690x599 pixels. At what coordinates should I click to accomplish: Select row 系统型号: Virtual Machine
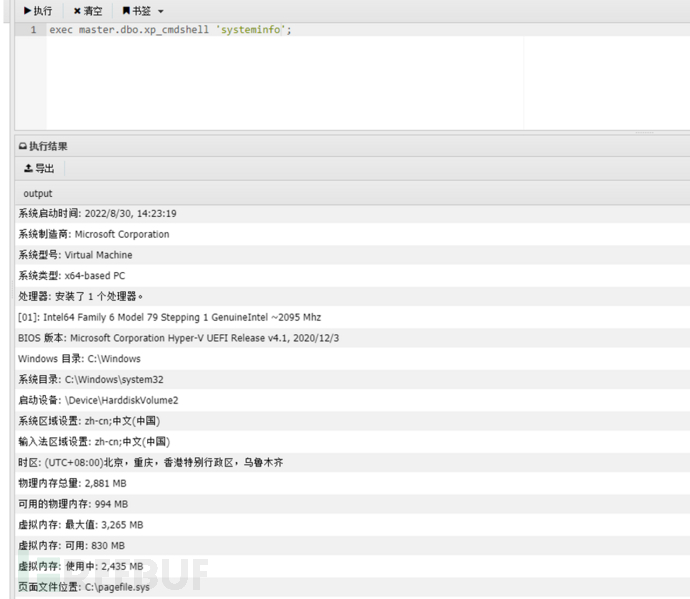click(352, 255)
